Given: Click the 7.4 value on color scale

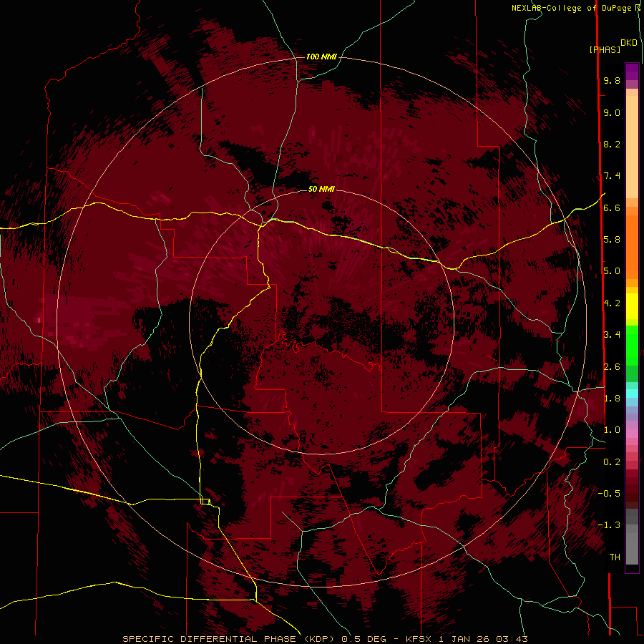Looking at the screenshot, I should pos(612,176).
